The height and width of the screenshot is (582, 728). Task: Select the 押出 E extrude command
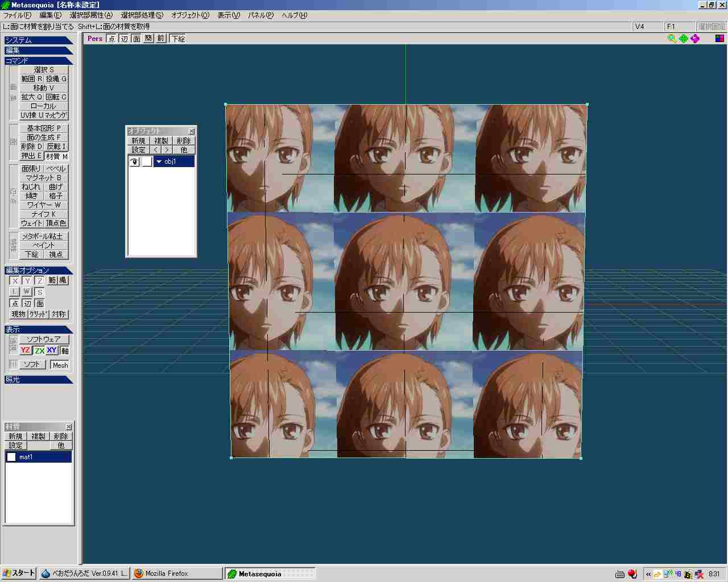32,156
